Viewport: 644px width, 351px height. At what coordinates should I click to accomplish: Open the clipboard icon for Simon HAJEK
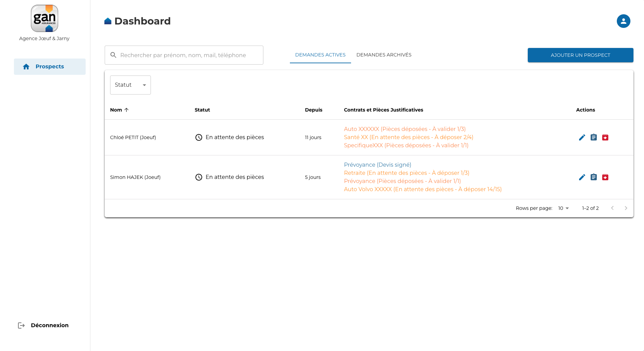click(593, 177)
